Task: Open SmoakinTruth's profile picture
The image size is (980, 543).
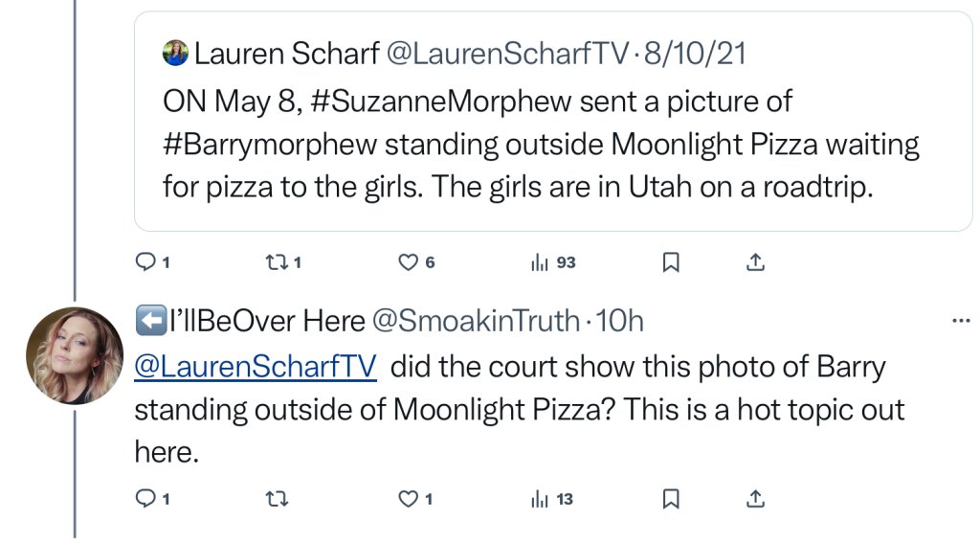Action: coord(74,356)
